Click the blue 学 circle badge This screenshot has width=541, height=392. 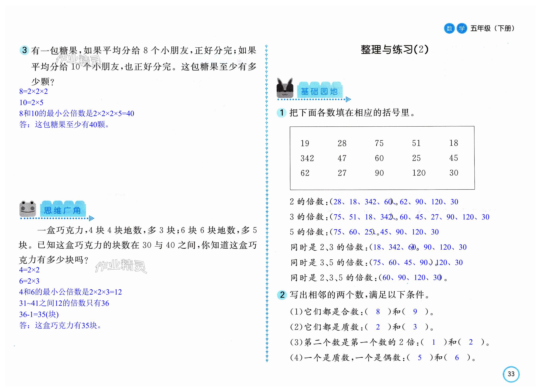pyautogui.click(x=462, y=29)
